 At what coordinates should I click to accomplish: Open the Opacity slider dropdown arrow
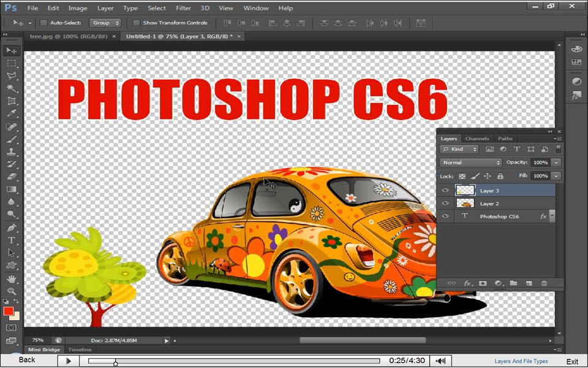pos(557,163)
